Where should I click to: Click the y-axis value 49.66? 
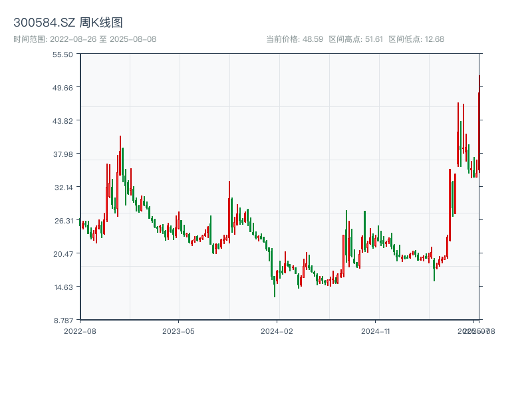(x=63, y=88)
